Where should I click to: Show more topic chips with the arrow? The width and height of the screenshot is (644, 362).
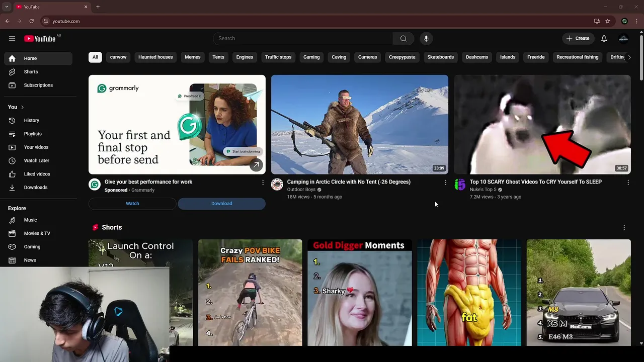click(x=629, y=57)
